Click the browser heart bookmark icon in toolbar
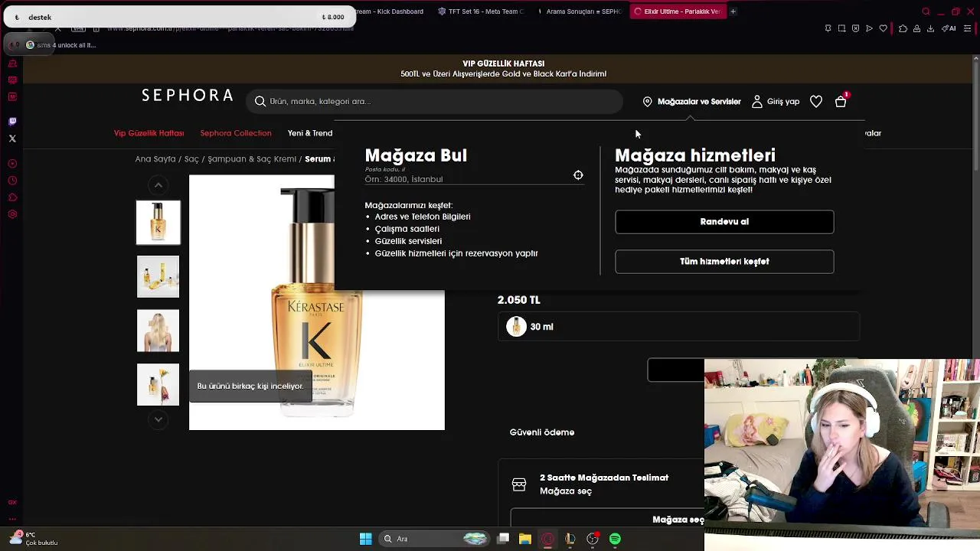The height and width of the screenshot is (551, 980). (x=883, y=28)
